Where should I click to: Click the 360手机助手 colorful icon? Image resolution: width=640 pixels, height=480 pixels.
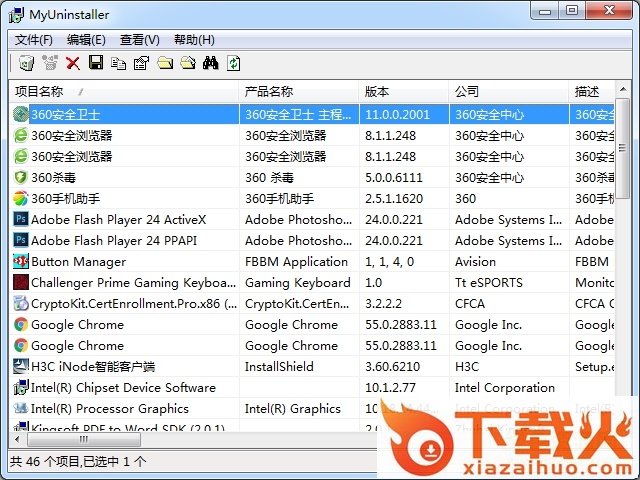[20, 199]
